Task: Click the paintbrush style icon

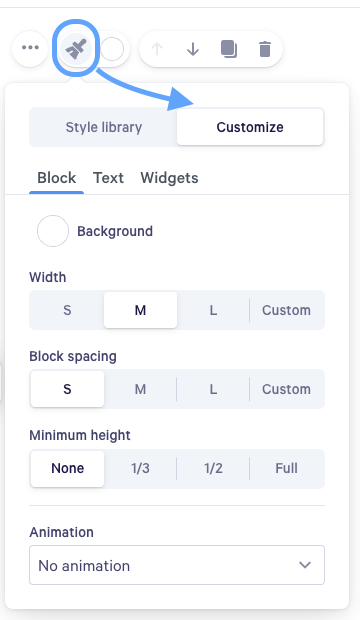Action: (x=76, y=49)
